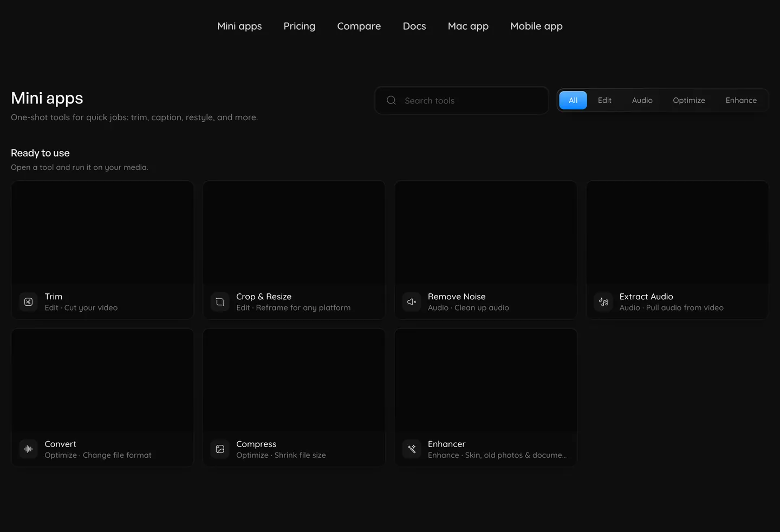This screenshot has width=780, height=532.
Task: Open Mini apps in the top navigation
Action: (x=239, y=26)
